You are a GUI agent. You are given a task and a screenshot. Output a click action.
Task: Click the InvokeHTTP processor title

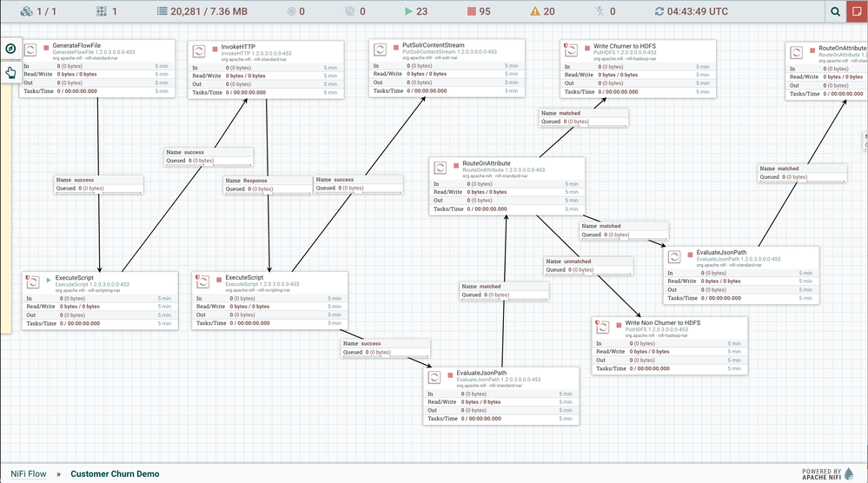(238, 47)
